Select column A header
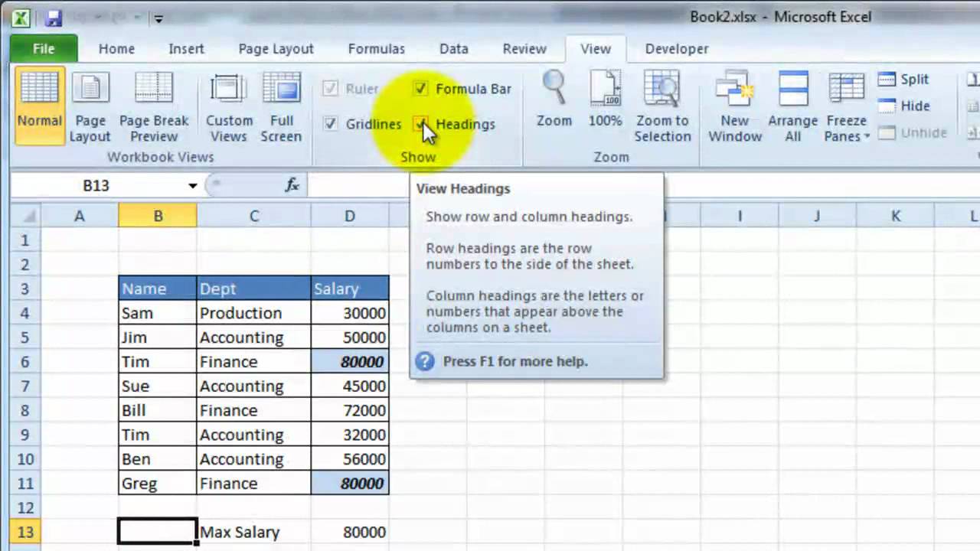This screenshot has width=980, height=551. [x=79, y=216]
